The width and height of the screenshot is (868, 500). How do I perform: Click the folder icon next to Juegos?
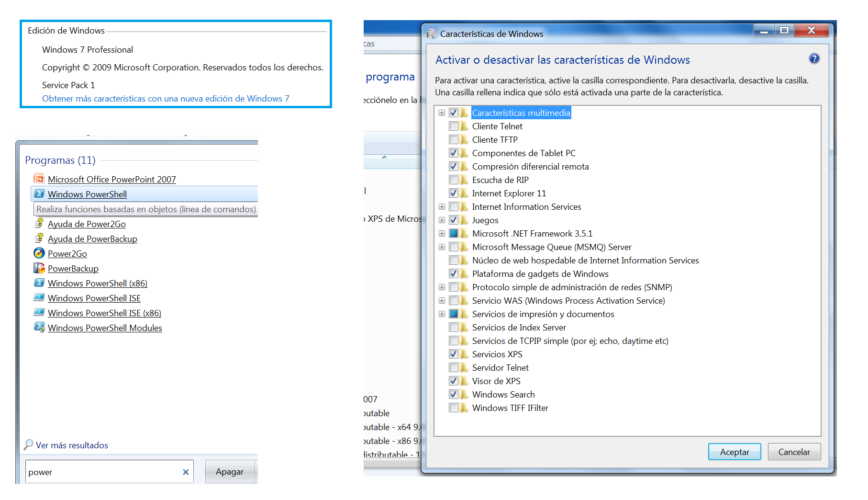(x=464, y=220)
